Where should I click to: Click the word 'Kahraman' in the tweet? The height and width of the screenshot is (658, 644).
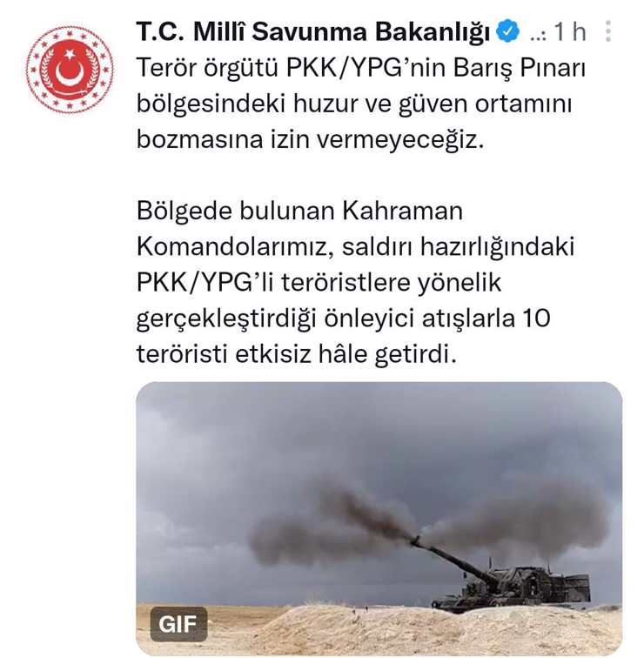(402, 211)
